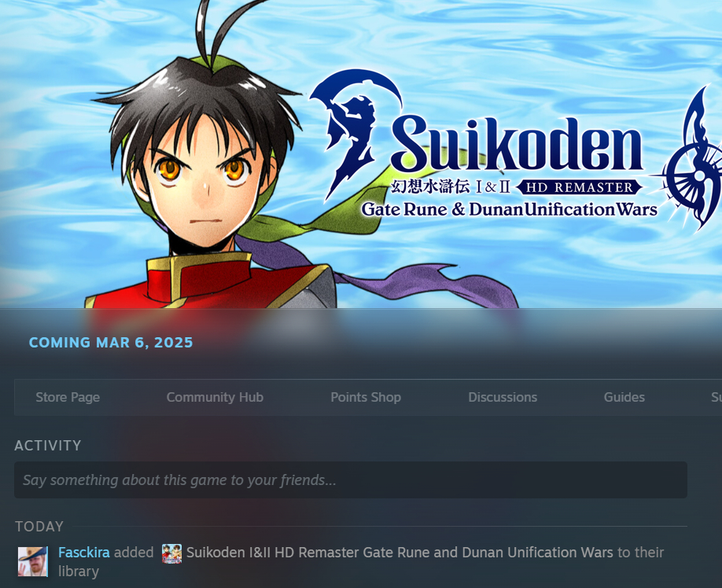Viewport: 722px width, 588px height.
Task: Go to the Points Shop tab
Action: [x=366, y=398]
